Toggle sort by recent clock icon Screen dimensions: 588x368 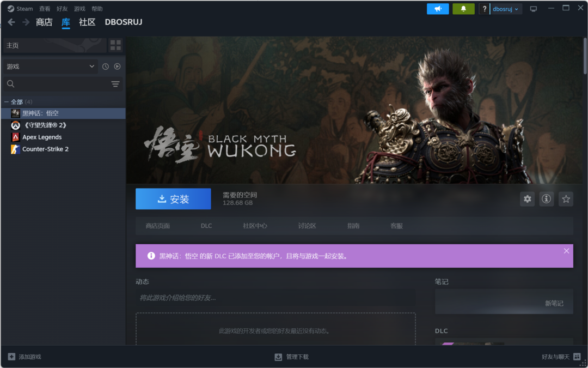[106, 67]
